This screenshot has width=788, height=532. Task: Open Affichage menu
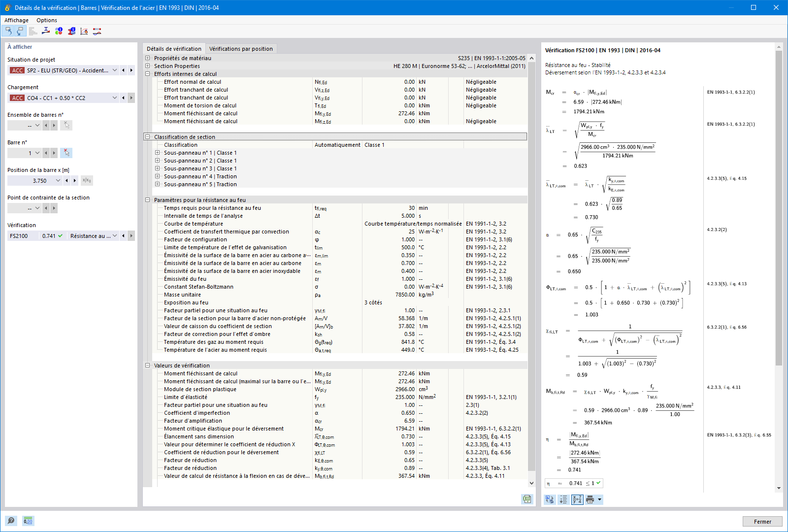tap(16, 20)
